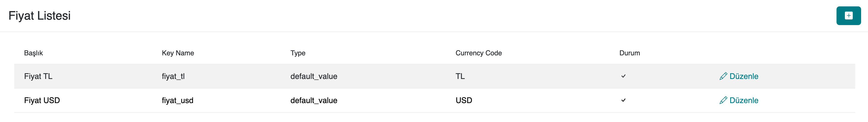
Task: Click the Durum column header
Action: 629,53
